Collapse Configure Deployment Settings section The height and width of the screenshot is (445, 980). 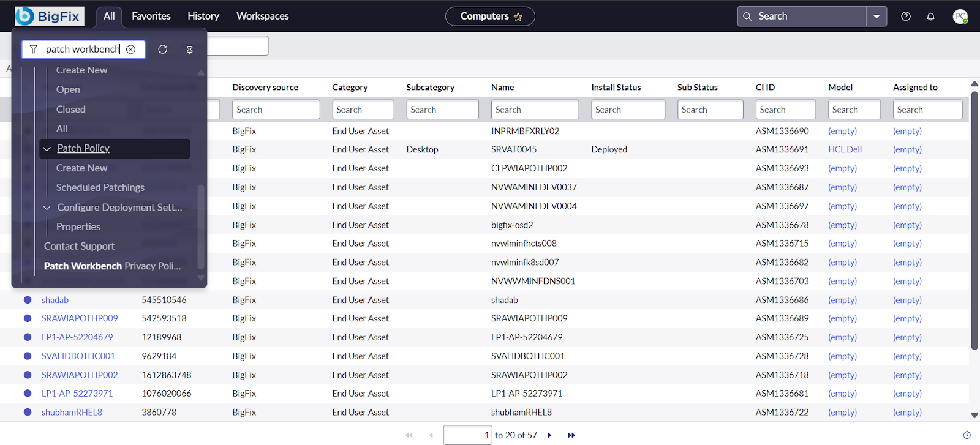click(47, 208)
